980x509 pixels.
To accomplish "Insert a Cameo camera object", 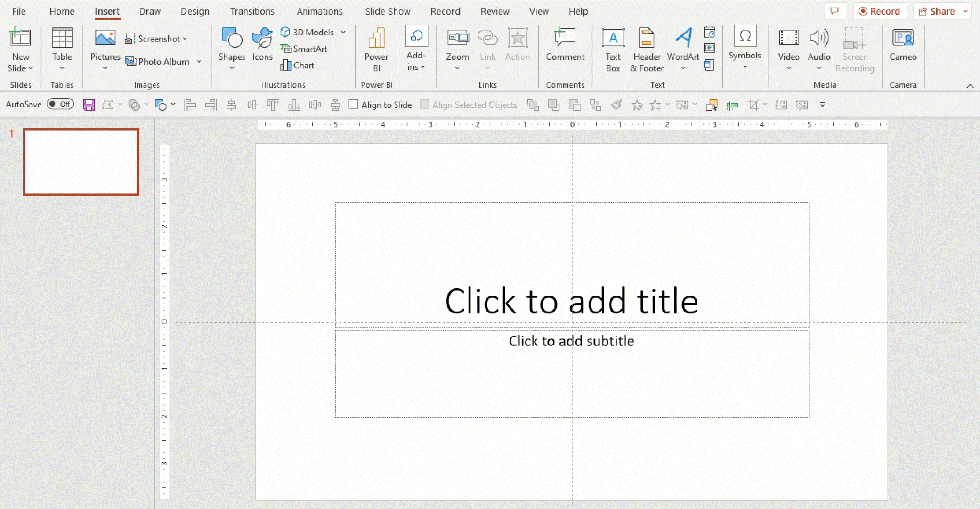I will coord(902,45).
